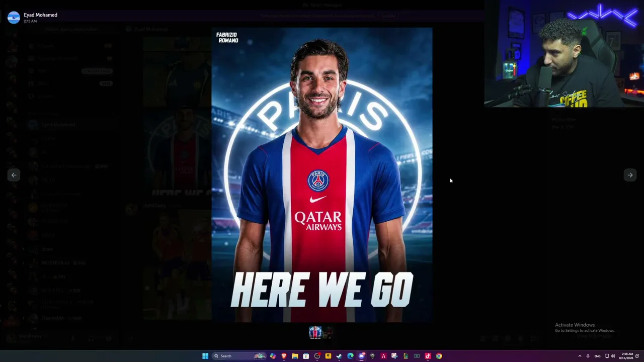This screenshot has width=644, height=362.
Task: Open the red A app on the taskbar
Action: click(383, 356)
